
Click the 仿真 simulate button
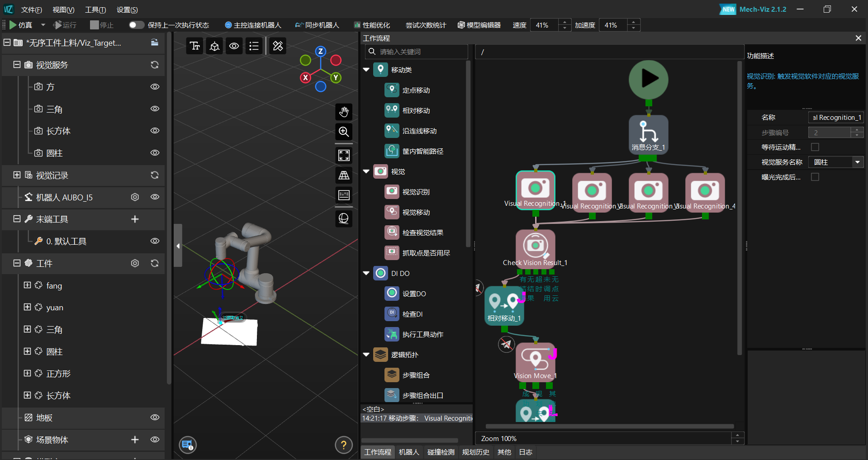click(21, 25)
